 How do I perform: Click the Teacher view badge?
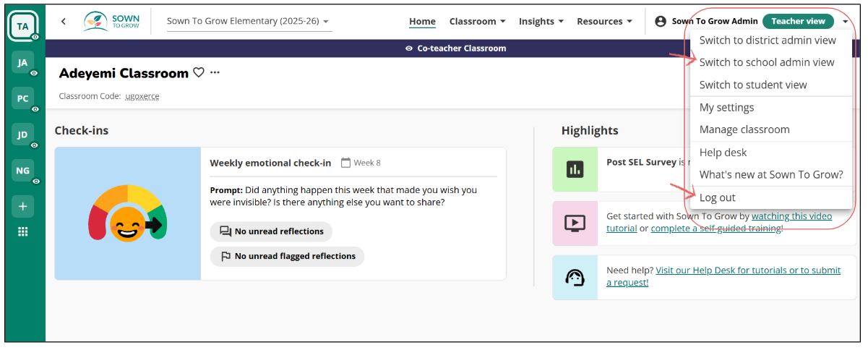tap(798, 22)
